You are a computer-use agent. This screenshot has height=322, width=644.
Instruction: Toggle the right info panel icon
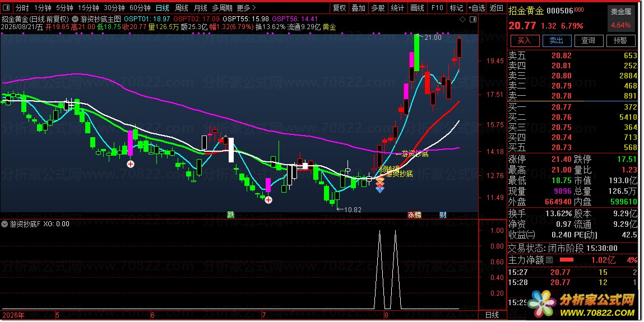click(472, 19)
